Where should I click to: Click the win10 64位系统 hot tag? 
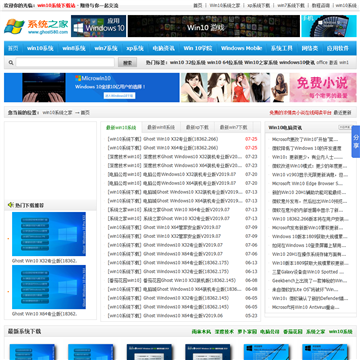click(225, 62)
